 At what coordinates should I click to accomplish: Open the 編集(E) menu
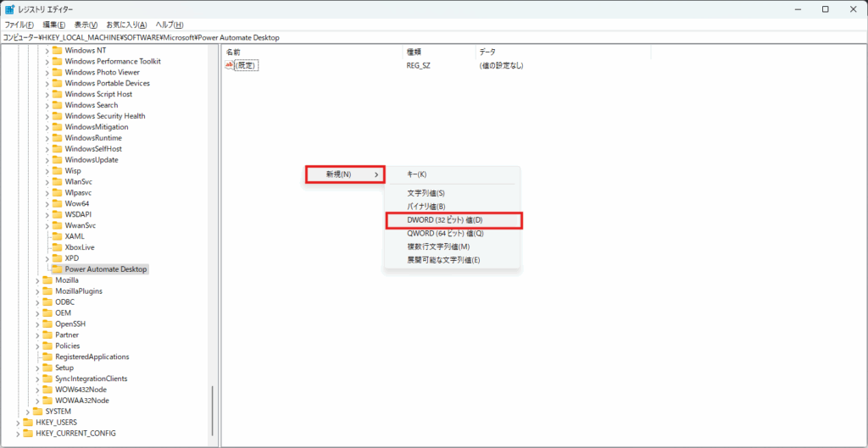(x=54, y=25)
